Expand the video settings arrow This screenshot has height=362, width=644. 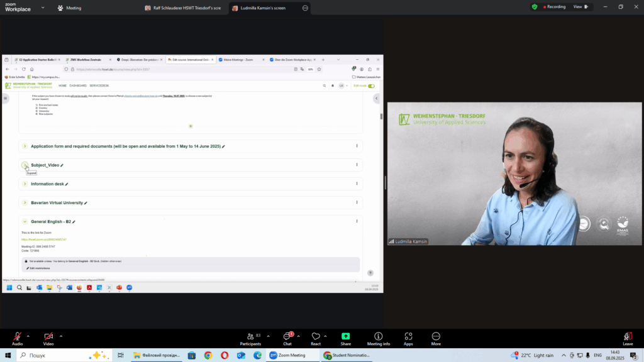click(61, 336)
